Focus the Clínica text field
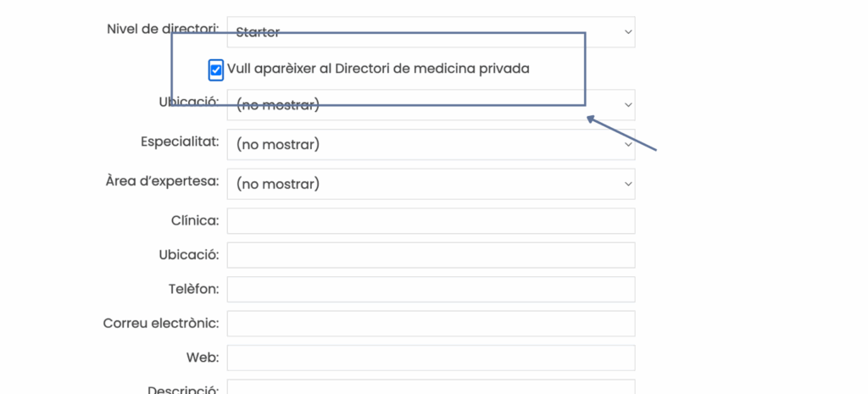 pyautogui.click(x=431, y=221)
